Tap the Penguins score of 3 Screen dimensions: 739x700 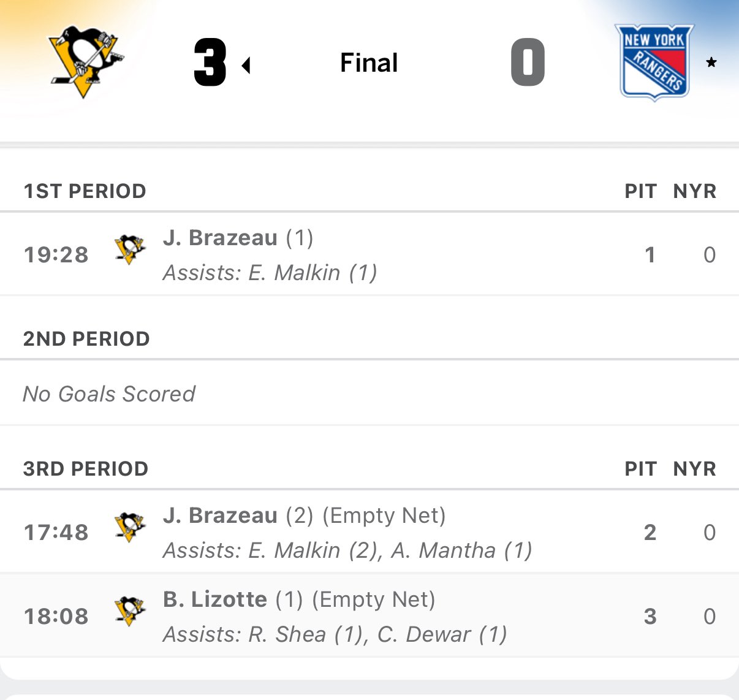(210, 63)
